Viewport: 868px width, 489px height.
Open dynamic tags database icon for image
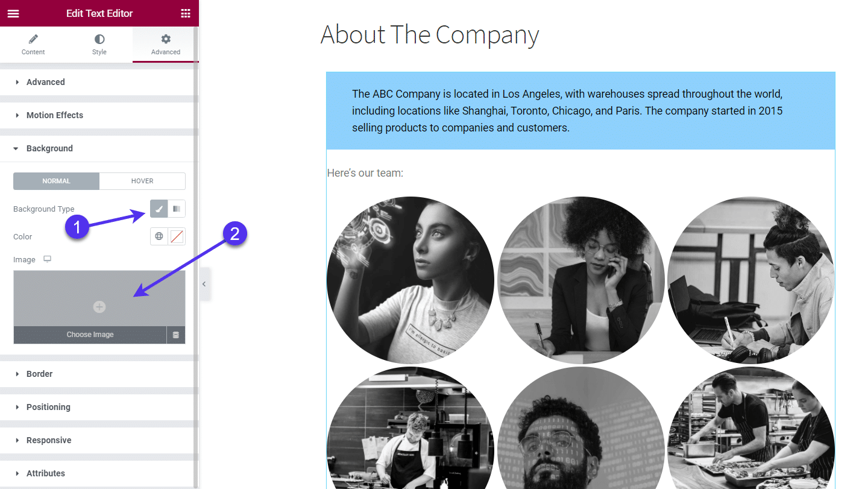176,335
